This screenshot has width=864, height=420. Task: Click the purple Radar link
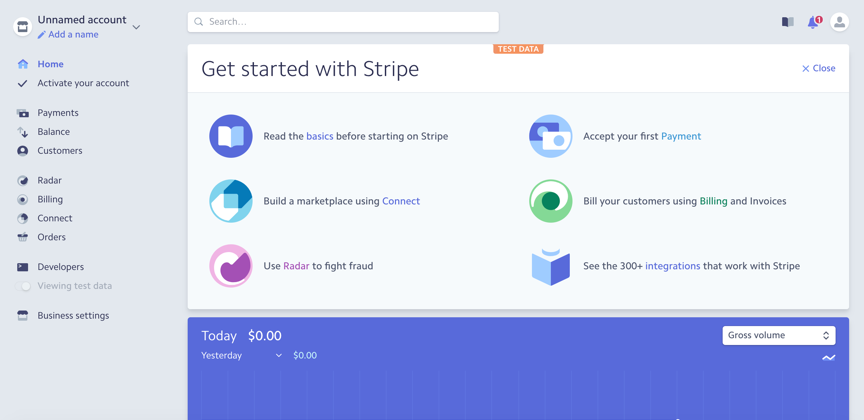pos(296,266)
